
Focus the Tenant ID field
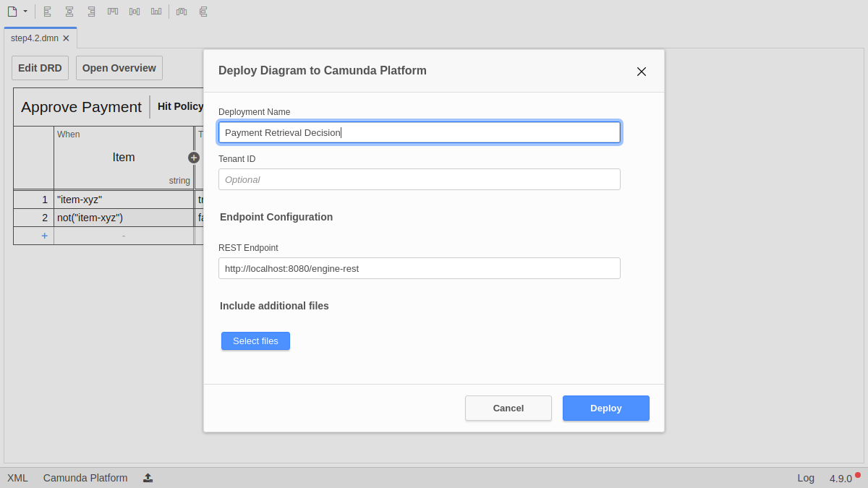419,179
